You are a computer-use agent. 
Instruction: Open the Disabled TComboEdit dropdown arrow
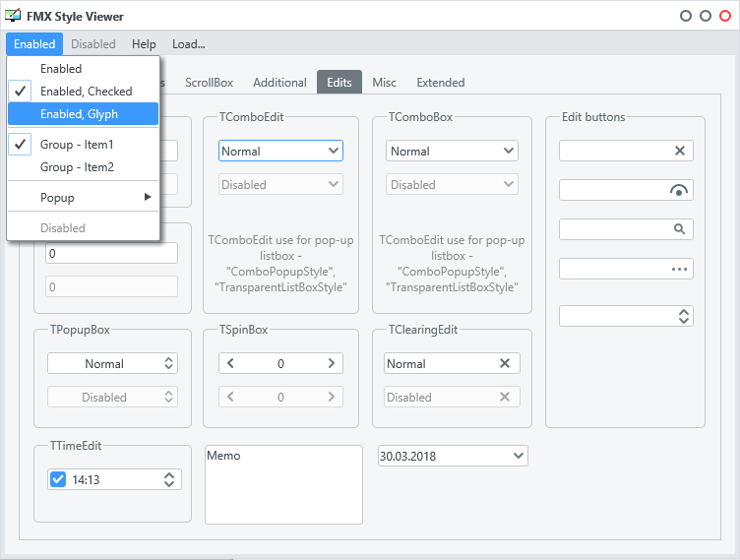tap(334, 184)
